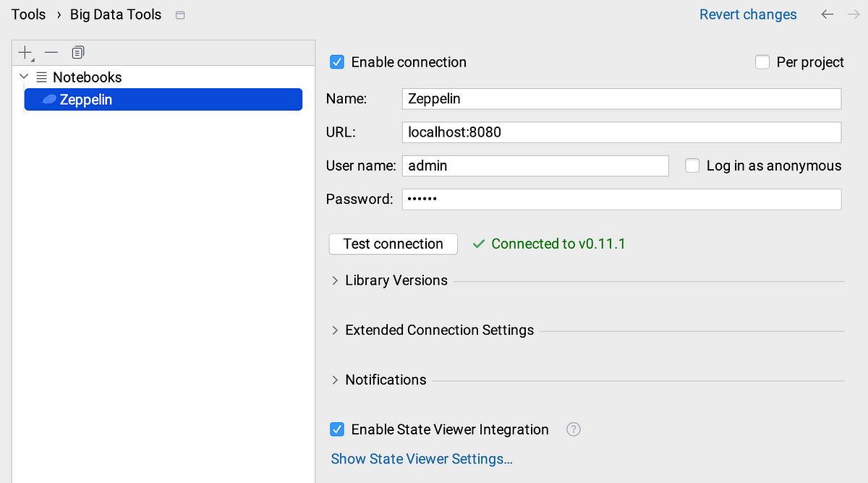Click the back navigation arrow
The image size is (868, 483).
click(827, 14)
